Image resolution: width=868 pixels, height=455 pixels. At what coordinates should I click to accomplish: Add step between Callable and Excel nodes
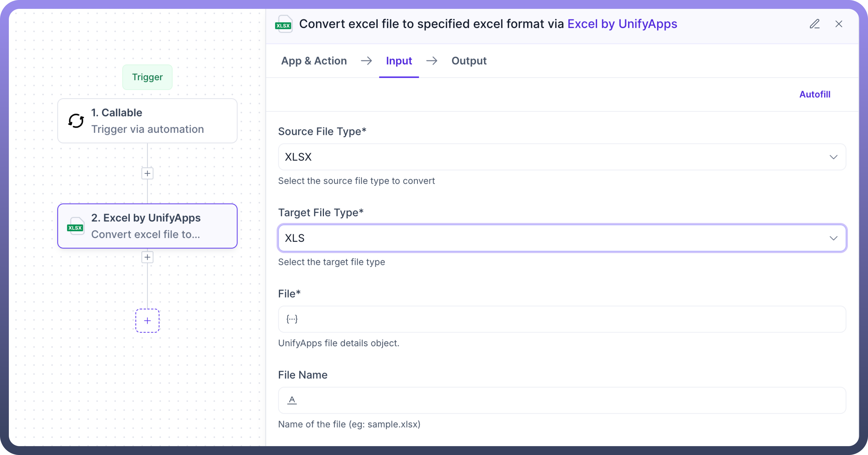147,173
